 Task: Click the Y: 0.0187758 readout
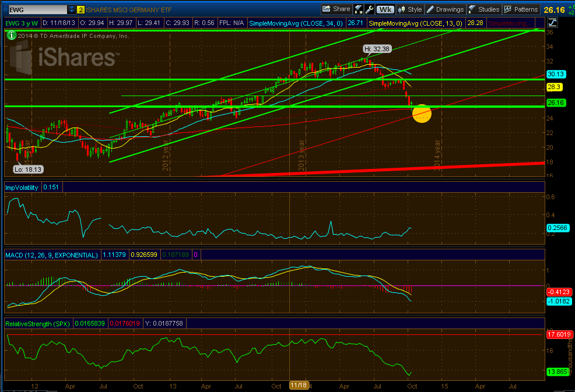point(164,323)
